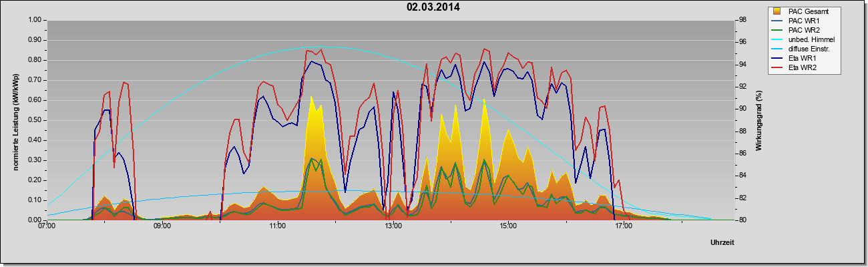Click the 15:00 time axis label
Screen dimensions: 868x267
coord(508,227)
